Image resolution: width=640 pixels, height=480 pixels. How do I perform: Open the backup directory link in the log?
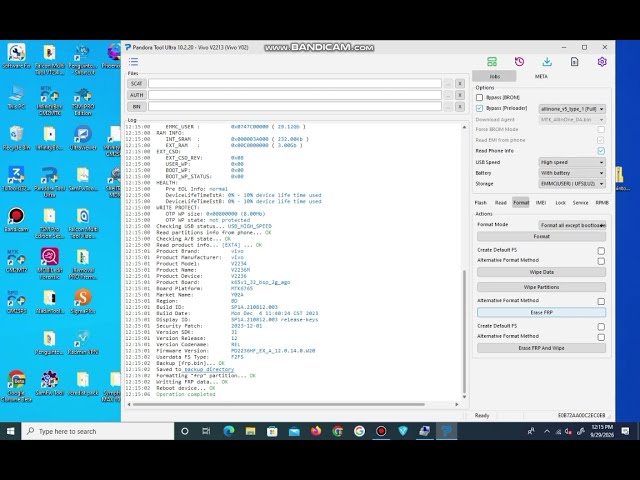point(209,369)
